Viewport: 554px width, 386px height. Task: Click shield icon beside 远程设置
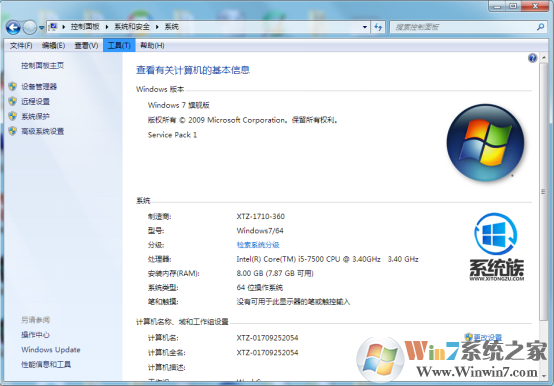(13, 101)
